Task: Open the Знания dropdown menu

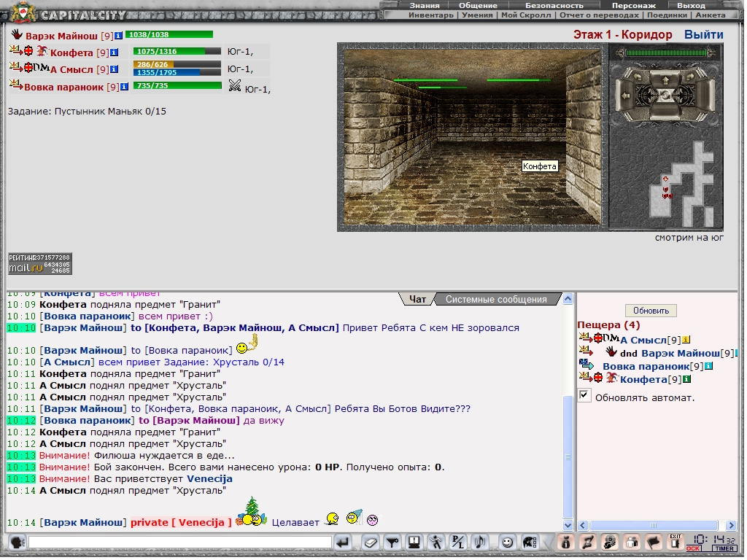Action: click(x=425, y=5)
